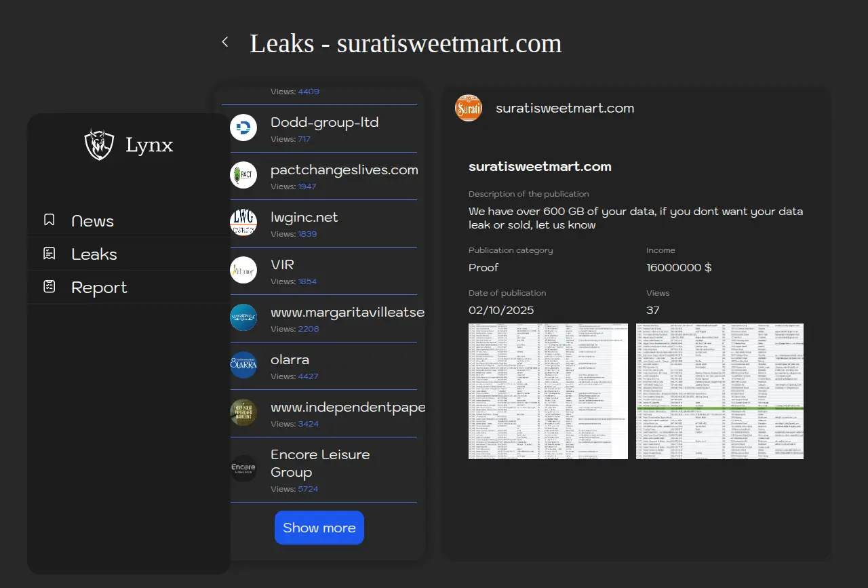The width and height of the screenshot is (868, 588).
Task: Open the left spreadsheet preview thumbnail
Action: coord(549,391)
